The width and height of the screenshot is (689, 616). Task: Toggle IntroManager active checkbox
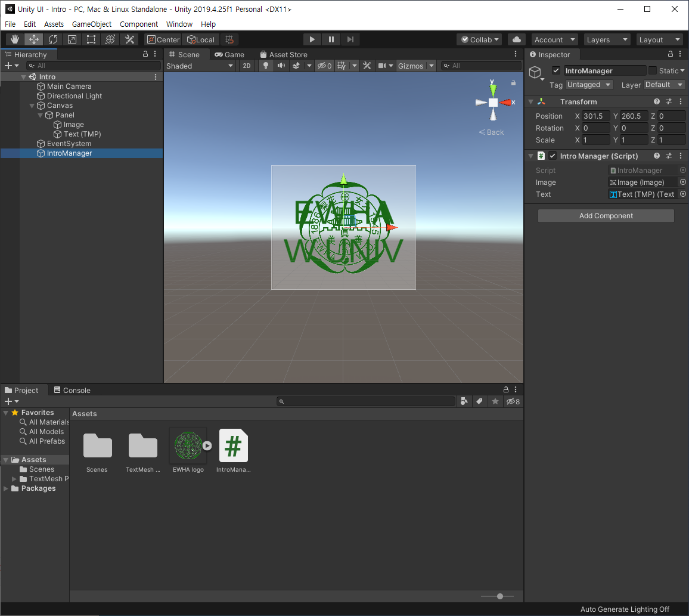[556, 70]
